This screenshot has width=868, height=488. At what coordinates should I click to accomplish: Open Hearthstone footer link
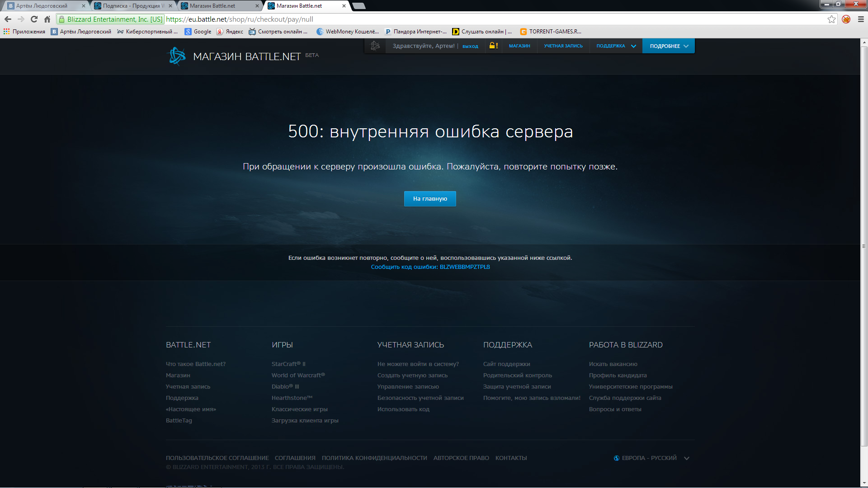(292, 398)
